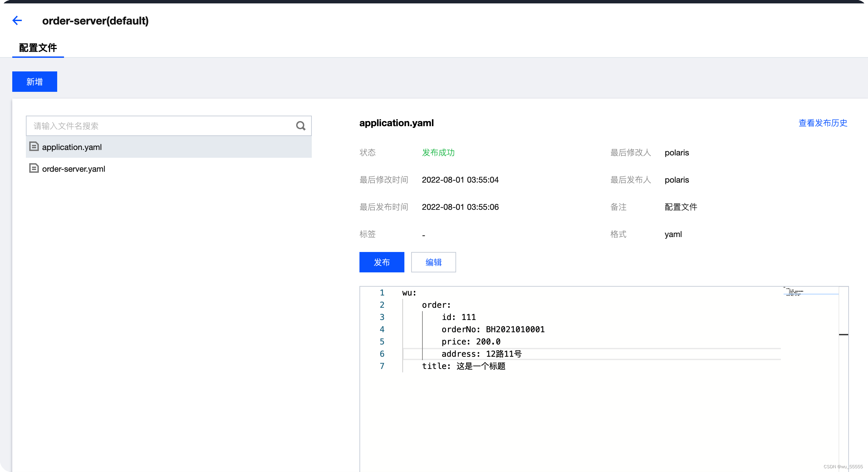Viewport: 868px width, 472px height.
Task: Click the search magnifier icon
Action: [301, 126]
